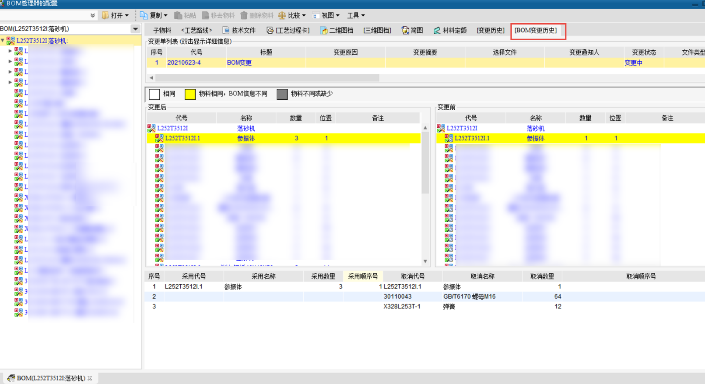The width and height of the screenshot is (705, 384).
Task: Select the X328L253T-1 code cell
Action: 402,307
